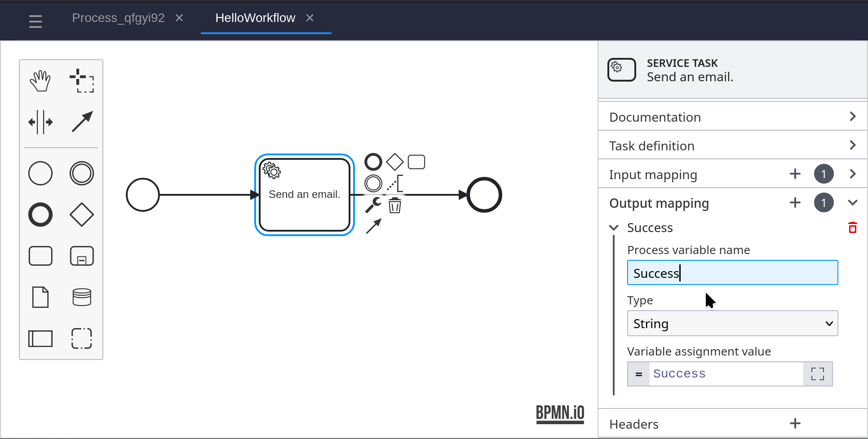868x439 pixels.
Task: Expand the Documentation section
Action: click(732, 117)
